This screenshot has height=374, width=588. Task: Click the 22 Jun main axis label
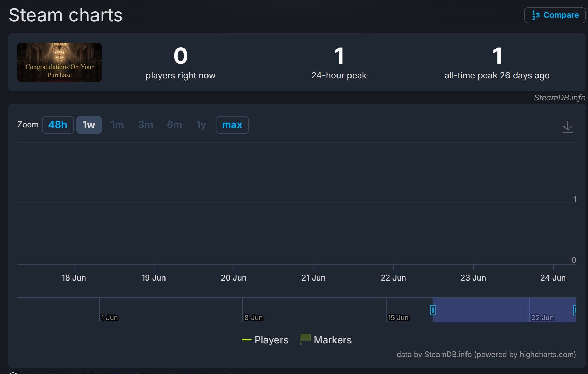coord(393,278)
